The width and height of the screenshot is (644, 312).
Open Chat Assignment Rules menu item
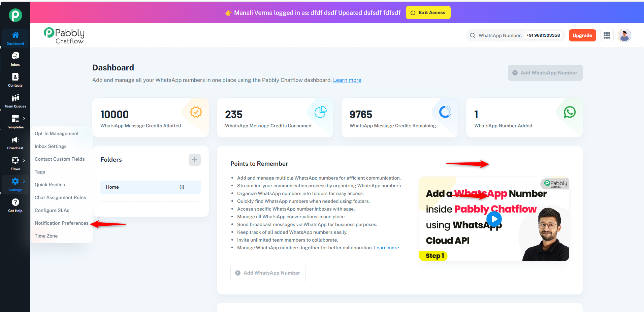(x=60, y=197)
